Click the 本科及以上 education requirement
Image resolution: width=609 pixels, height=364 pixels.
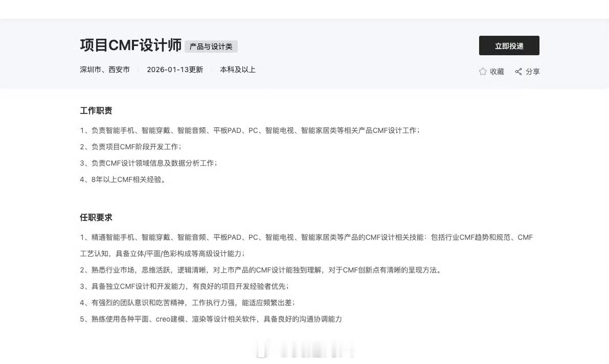(x=237, y=70)
